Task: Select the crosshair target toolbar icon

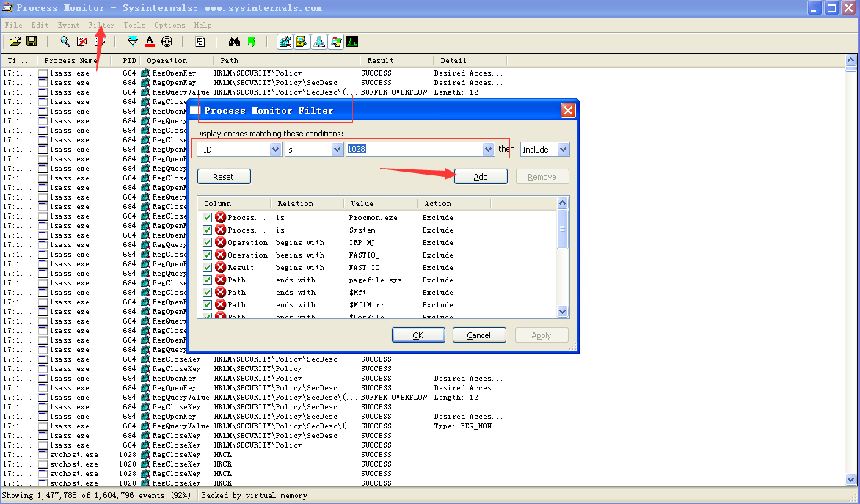Action: click(167, 42)
